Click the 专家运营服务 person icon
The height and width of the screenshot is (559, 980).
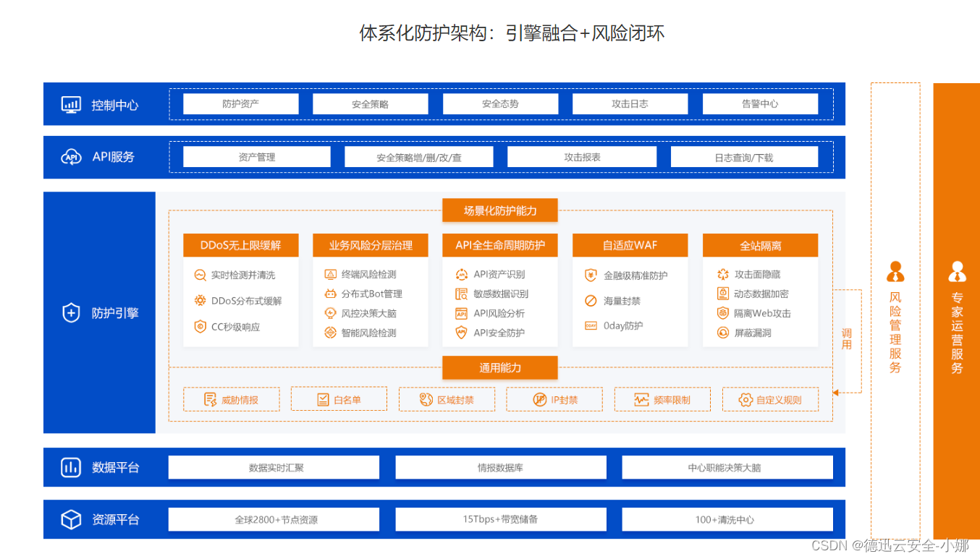pos(957,272)
